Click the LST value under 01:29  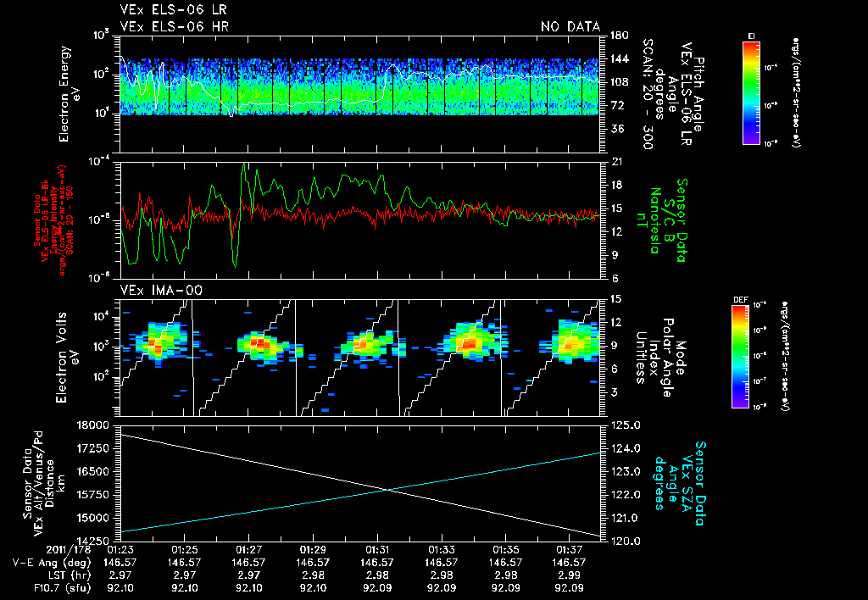pos(313,575)
